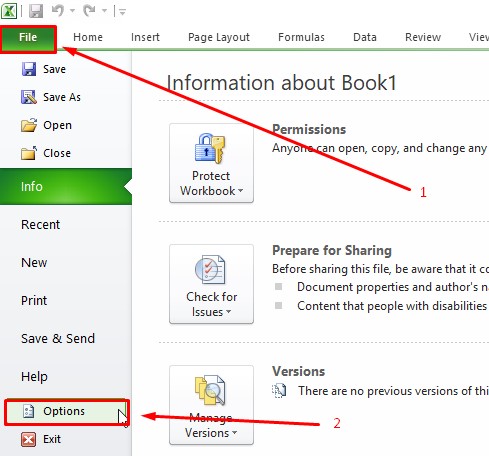This screenshot has height=456, width=489.
Task: Click the Undo arrow icon
Action: (x=58, y=11)
